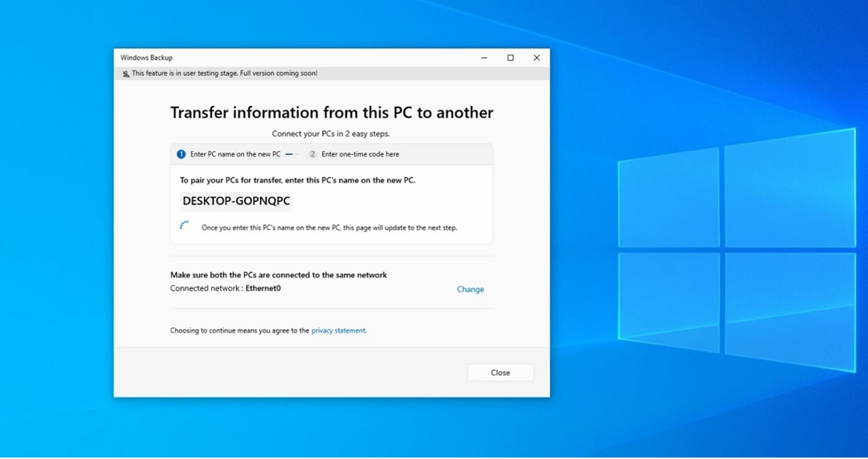868x459 pixels.
Task: Close the window using the title bar X
Action: click(536, 57)
